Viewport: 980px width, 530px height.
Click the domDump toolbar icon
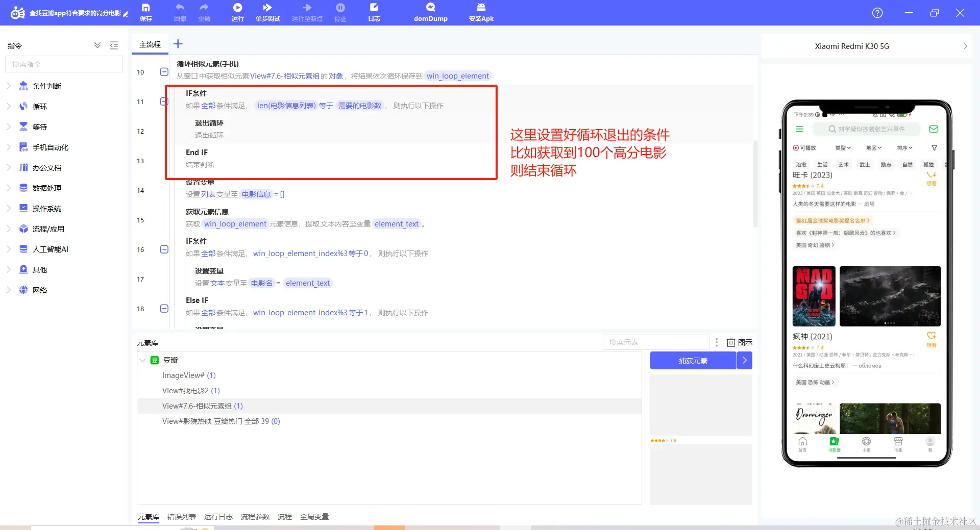pos(431,12)
